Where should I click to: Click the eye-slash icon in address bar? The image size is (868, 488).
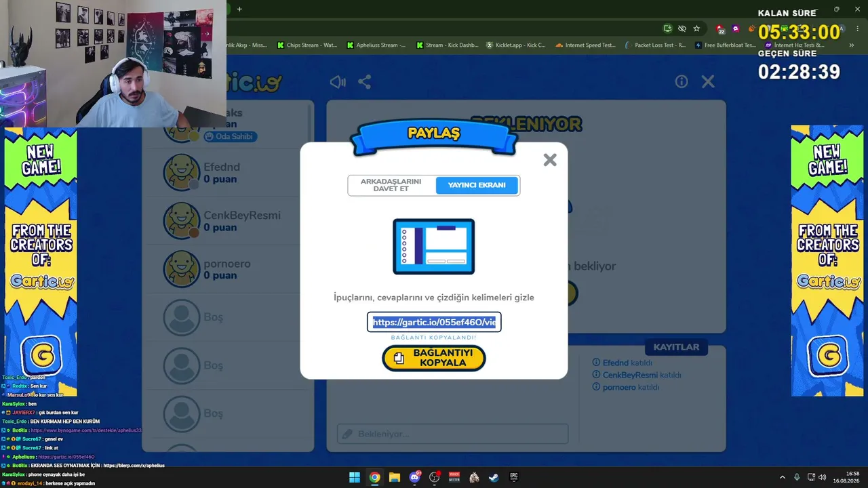coord(682,28)
